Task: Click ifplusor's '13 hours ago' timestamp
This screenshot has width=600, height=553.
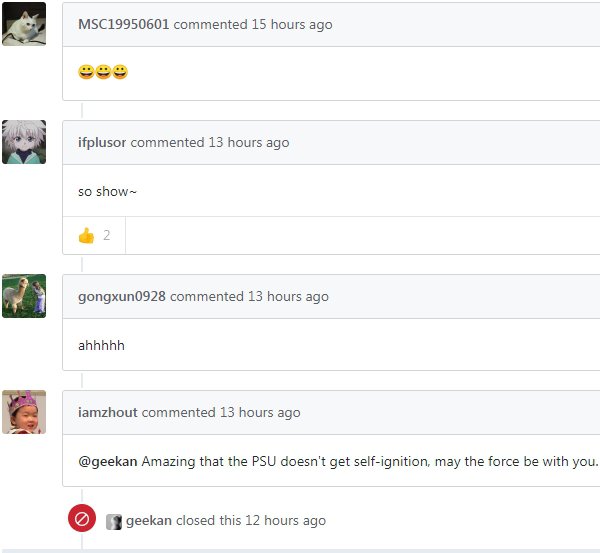Action: [249, 142]
